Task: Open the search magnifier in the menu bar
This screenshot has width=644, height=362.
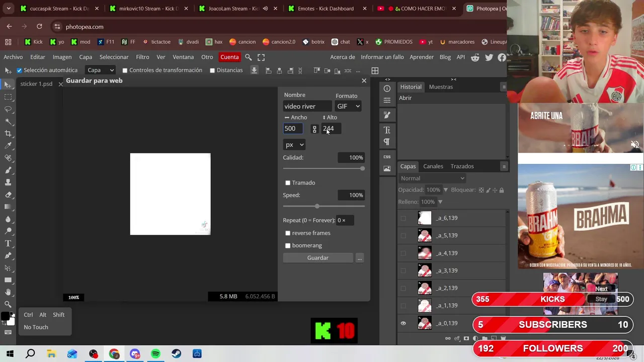Action: tap(249, 57)
